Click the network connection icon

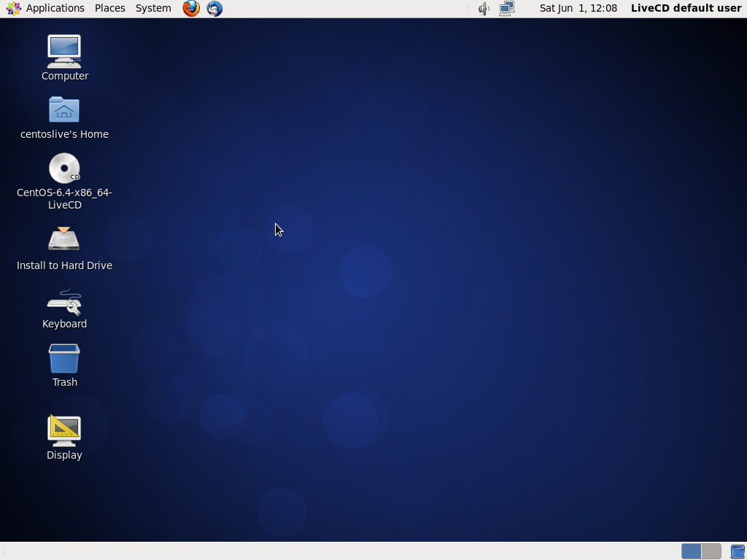506,8
